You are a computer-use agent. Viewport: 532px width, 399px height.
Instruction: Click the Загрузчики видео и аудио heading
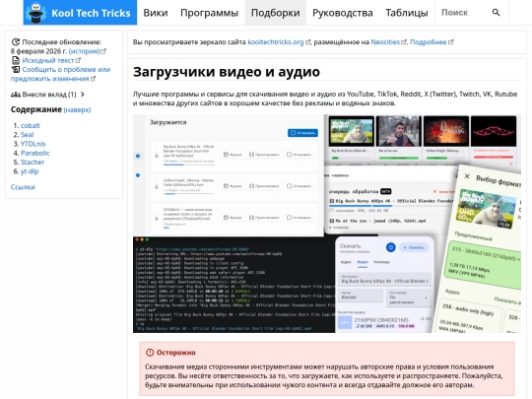tap(227, 72)
